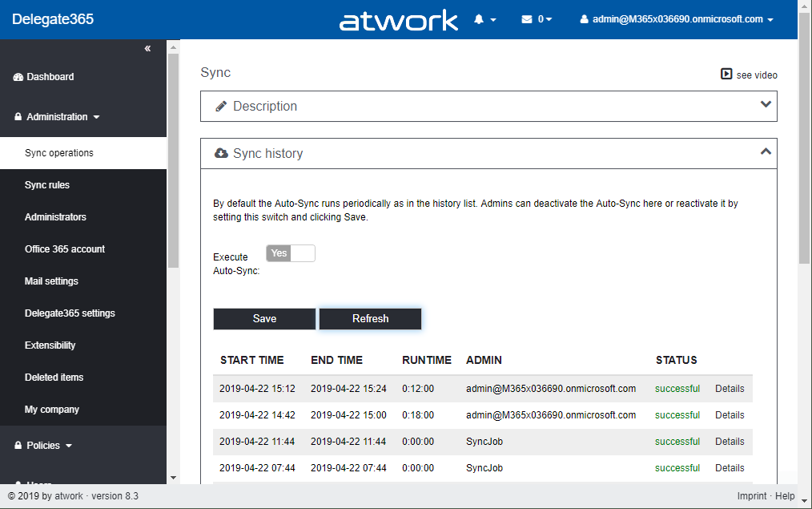Open Details for 07:44 SyncJob
This screenshot has height=509, width=812.
(x=730, y=468)
